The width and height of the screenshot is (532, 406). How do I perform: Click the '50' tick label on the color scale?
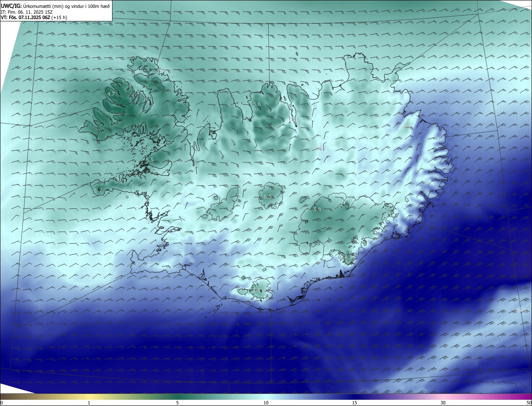click(529, 403)
